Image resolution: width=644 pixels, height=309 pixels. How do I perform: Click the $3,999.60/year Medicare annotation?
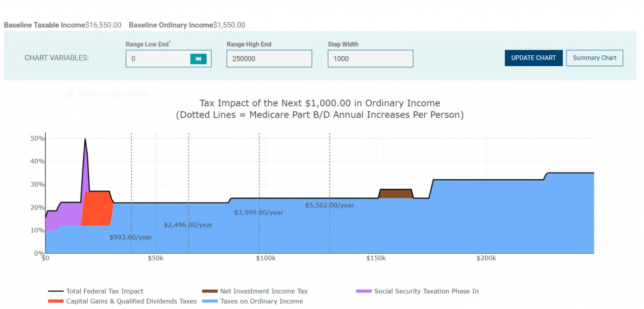point(259,213)
